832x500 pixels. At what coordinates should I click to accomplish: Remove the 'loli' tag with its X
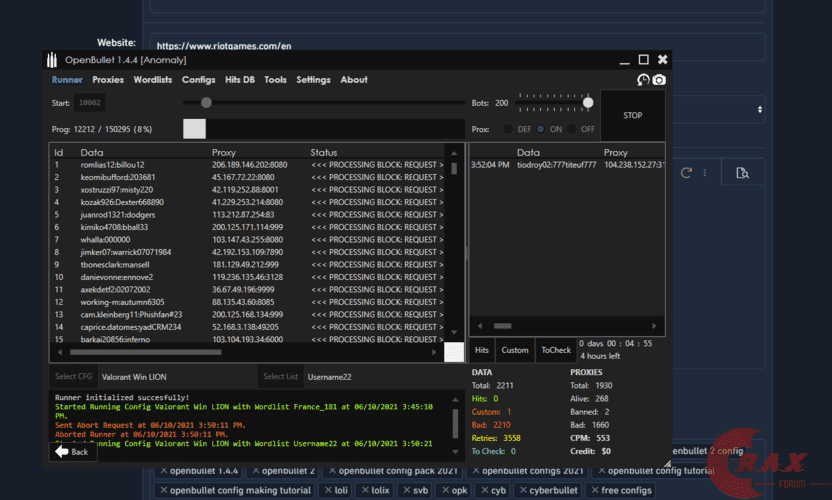pyautogui.click(x=328, y=490)
